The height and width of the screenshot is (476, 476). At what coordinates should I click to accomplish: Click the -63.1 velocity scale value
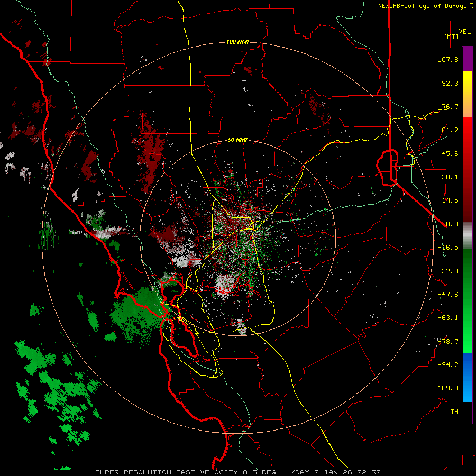448,318
